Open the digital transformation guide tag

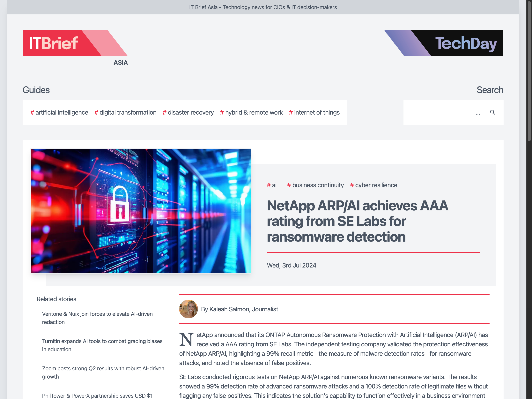coord(125,112)
